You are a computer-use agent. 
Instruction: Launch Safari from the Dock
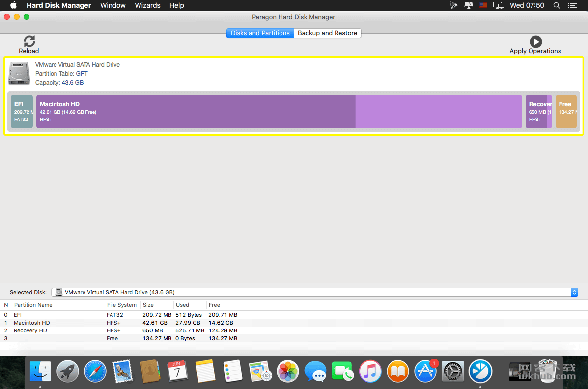pos(95,372)
